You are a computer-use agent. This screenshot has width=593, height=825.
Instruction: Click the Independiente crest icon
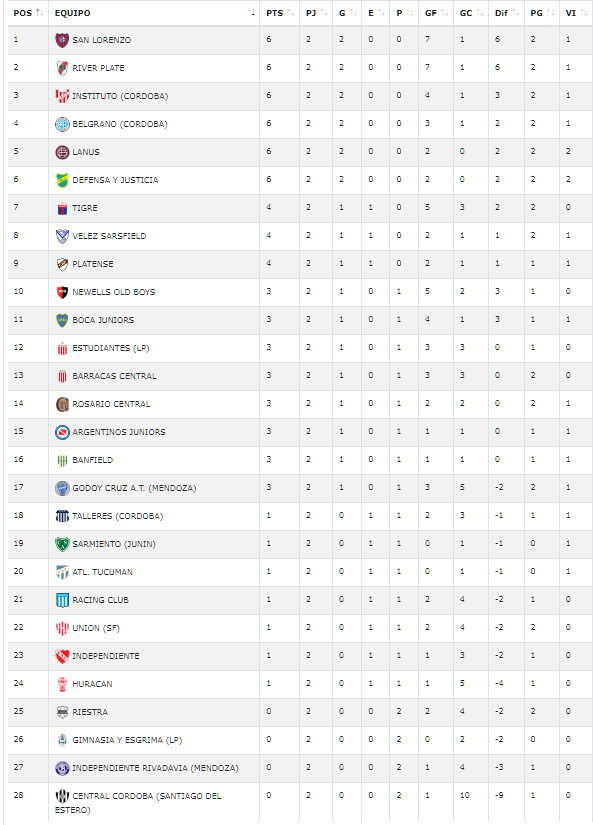62,656
